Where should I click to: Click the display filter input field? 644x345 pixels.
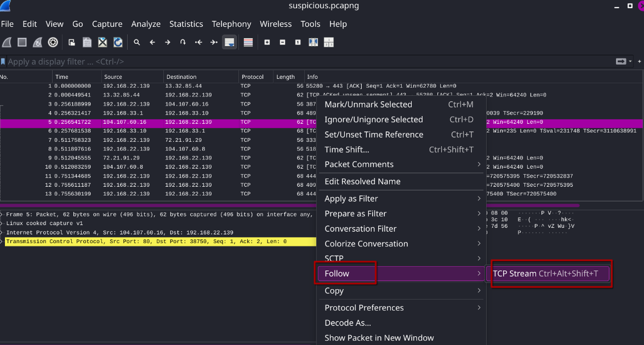(307, 62)
